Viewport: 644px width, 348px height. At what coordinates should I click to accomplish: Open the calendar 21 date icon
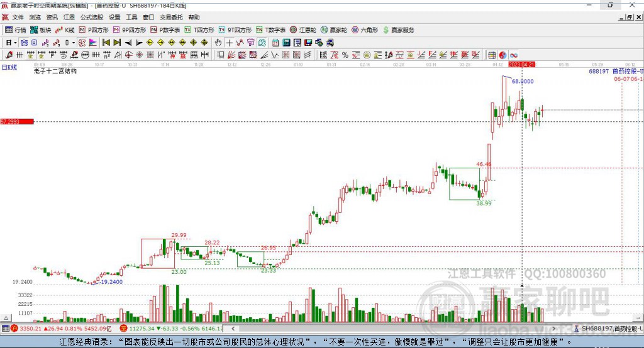tap(275, 43)
